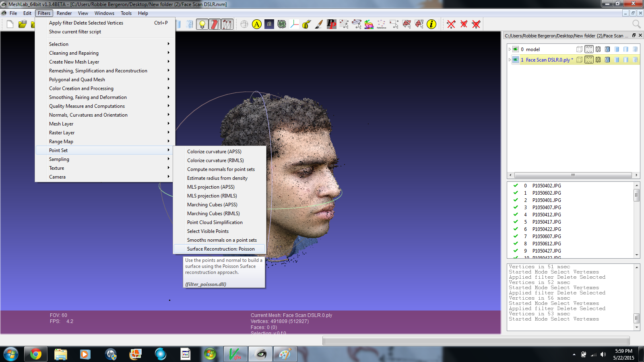The height and width of the screenshot is (362, 644).
Task: Select the tape Measuring tool
Action: click(x=307, y=24)
